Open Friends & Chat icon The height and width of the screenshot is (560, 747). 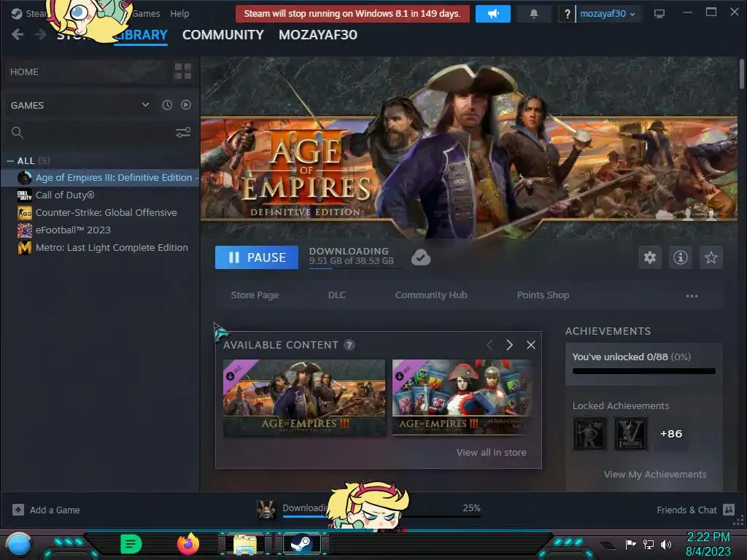pyautogui.click(x=729, y=510)
